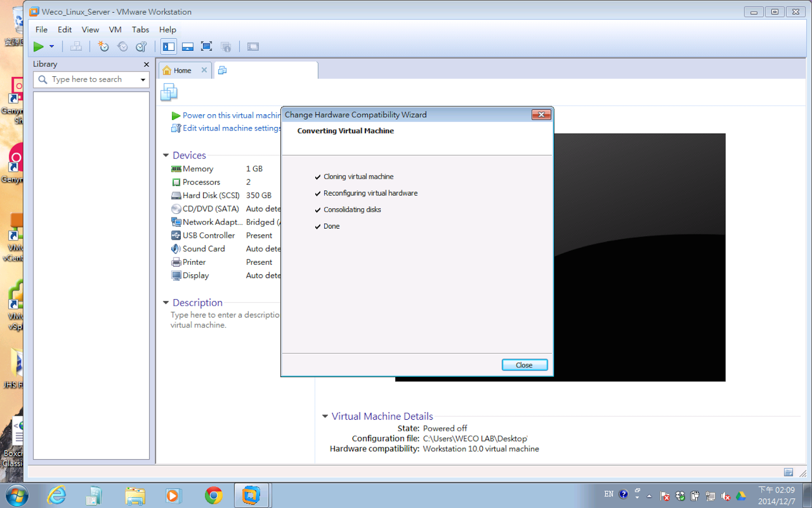Click the Revert to snapshot toolbar icon
Image resolution: width=812 pixels, height=508 pixels.
(122, 47)
